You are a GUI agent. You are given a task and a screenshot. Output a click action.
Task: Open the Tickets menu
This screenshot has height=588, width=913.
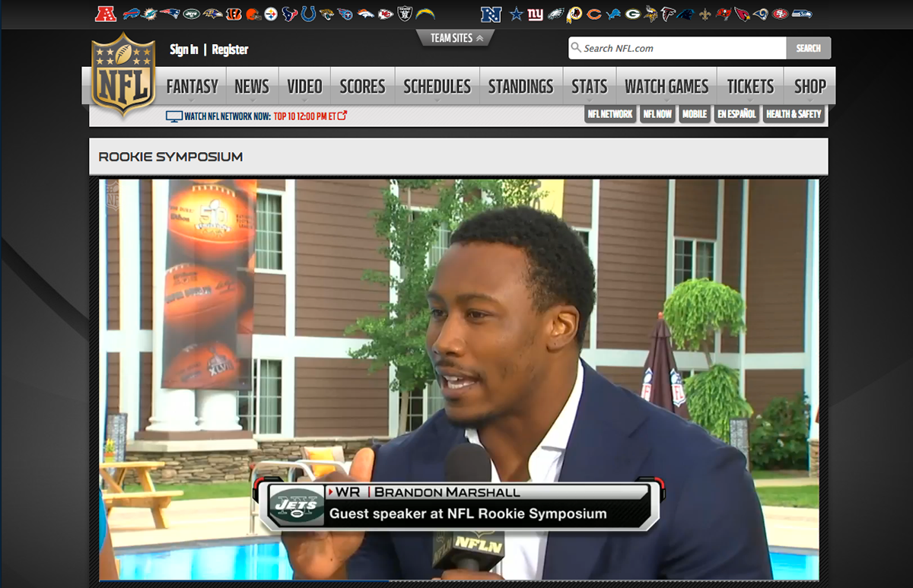[750, 87]
